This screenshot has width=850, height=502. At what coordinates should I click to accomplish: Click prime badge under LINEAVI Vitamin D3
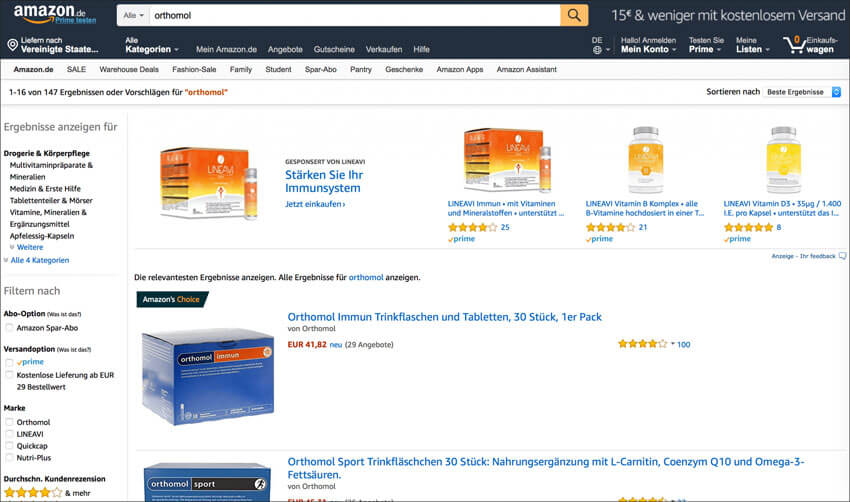click(x=737, y=239)
